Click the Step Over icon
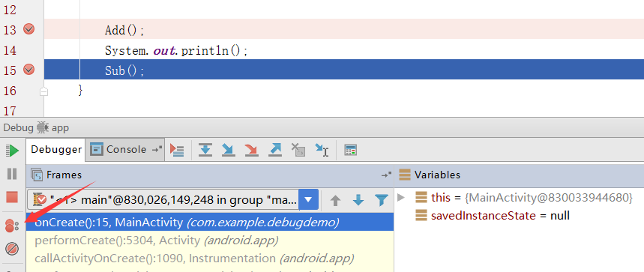 tap(205, 150)
